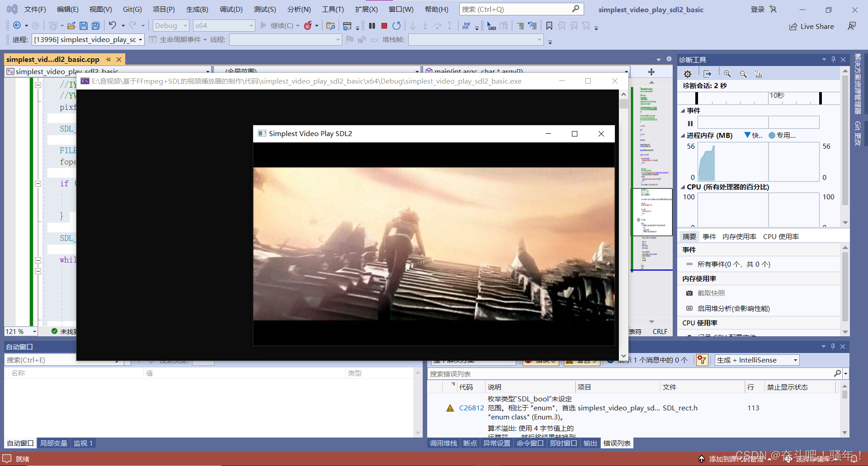Click the C26812 warning code link

(x=472, y=408)
